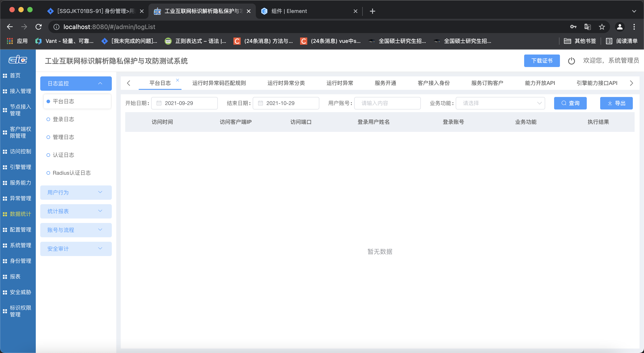Image resolution: width=644 pixels, height=353 pixels.
Task: Click the power logout icon
Action: (572, 61)
